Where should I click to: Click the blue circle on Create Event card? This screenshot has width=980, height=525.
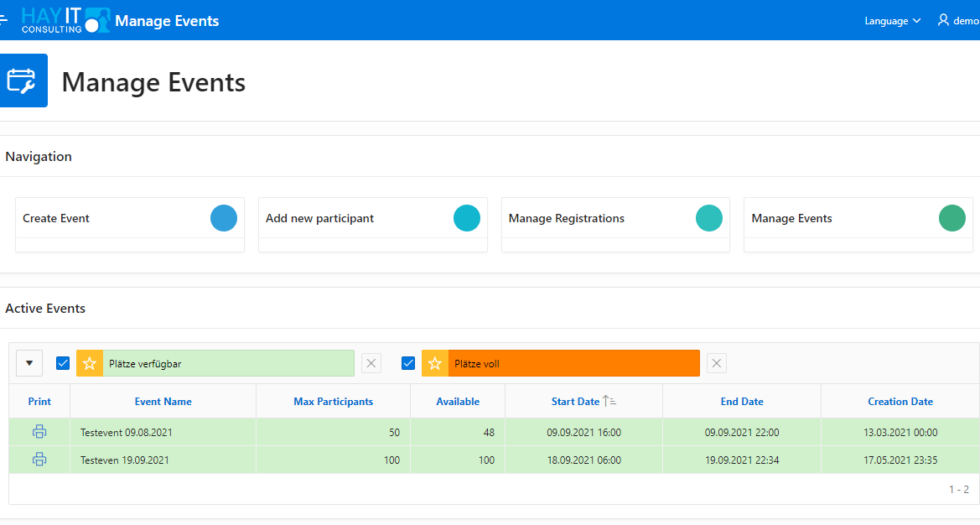coord(224,218)
